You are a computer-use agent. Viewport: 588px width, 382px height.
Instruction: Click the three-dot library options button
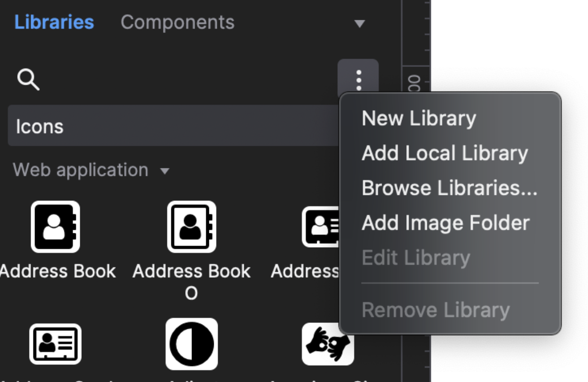tap(359, 79)
